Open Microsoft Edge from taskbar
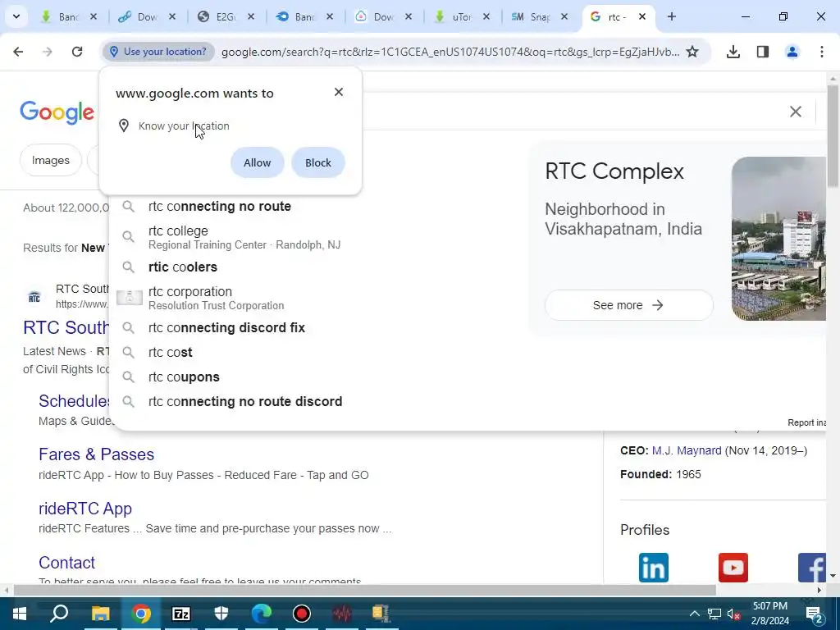The width and height of the screenshot is (840, 630). (262, 614)
